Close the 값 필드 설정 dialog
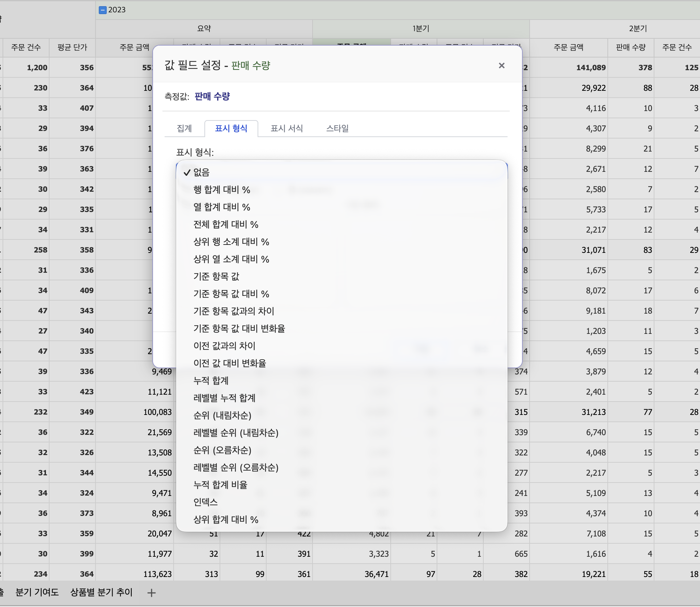 point(501,65)
